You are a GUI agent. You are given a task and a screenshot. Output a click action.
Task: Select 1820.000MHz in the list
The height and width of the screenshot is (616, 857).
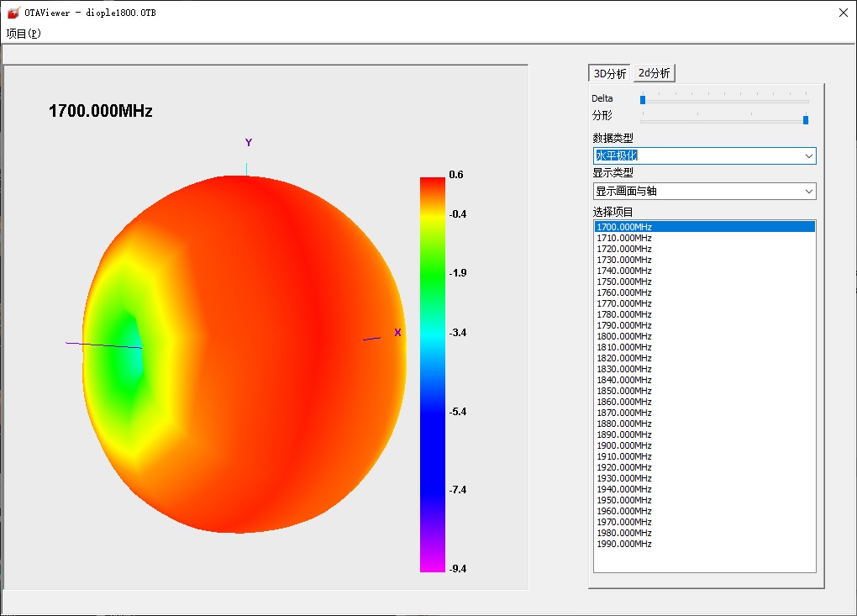[705, 358]
